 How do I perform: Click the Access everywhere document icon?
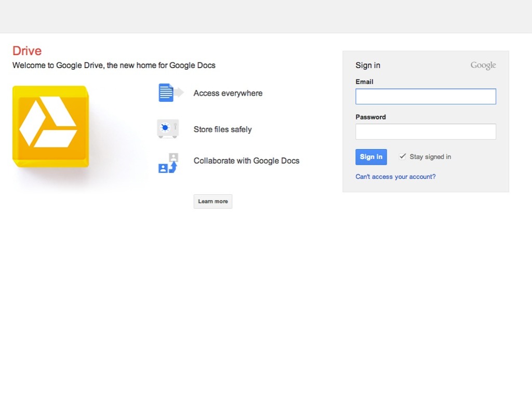tap(167, 93)
